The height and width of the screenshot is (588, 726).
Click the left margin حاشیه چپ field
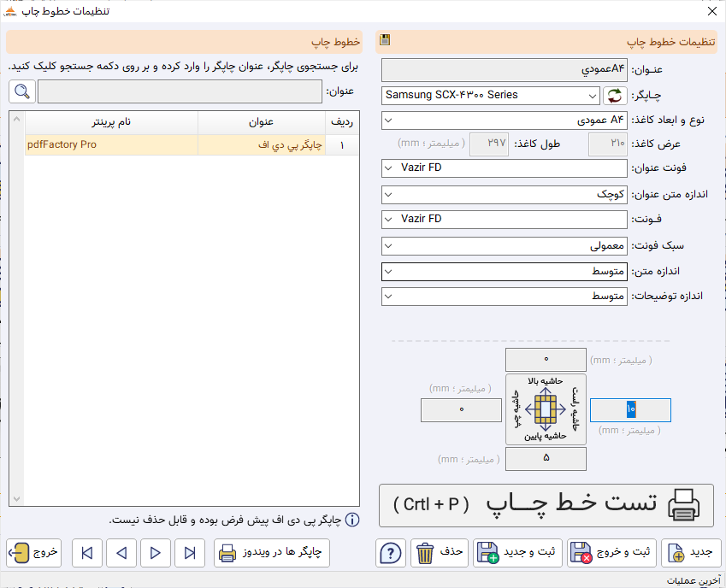pos(461,410)
